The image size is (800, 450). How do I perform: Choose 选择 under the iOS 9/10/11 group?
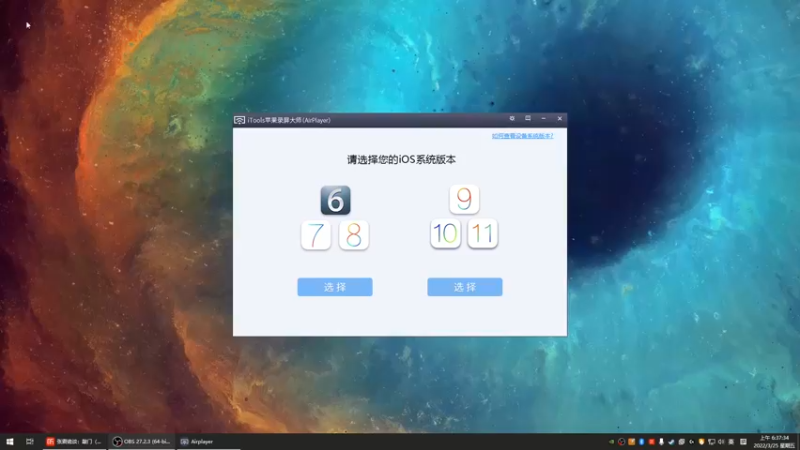point(465,287)
